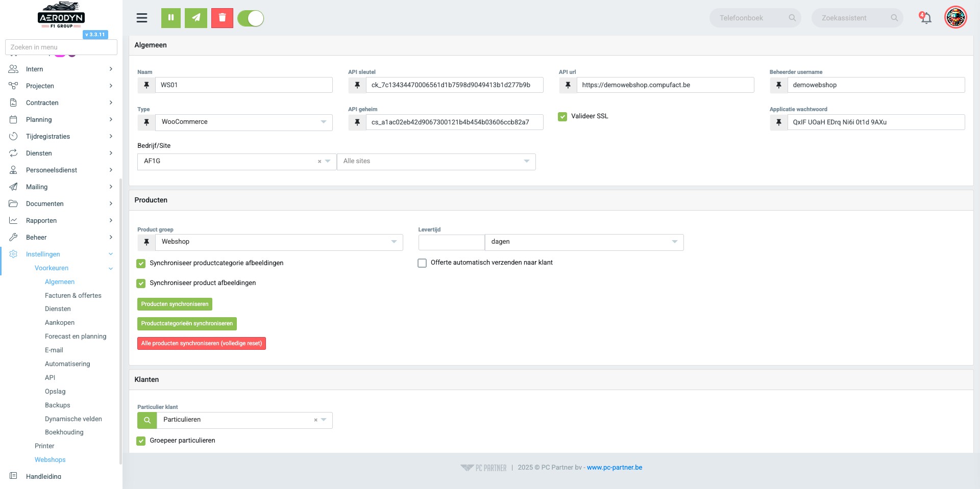Open the Levertijd dagen unit dropdown
Image resolution: width=980 pixels, height=489 pixels.
pyautogui.click(x=584, y=242)
